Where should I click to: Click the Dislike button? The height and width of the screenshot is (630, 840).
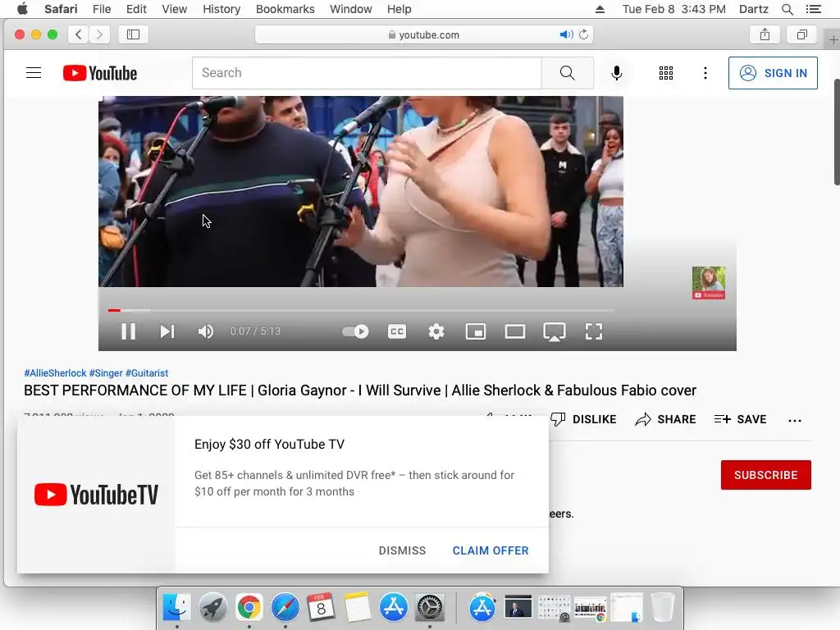(583, 419)
